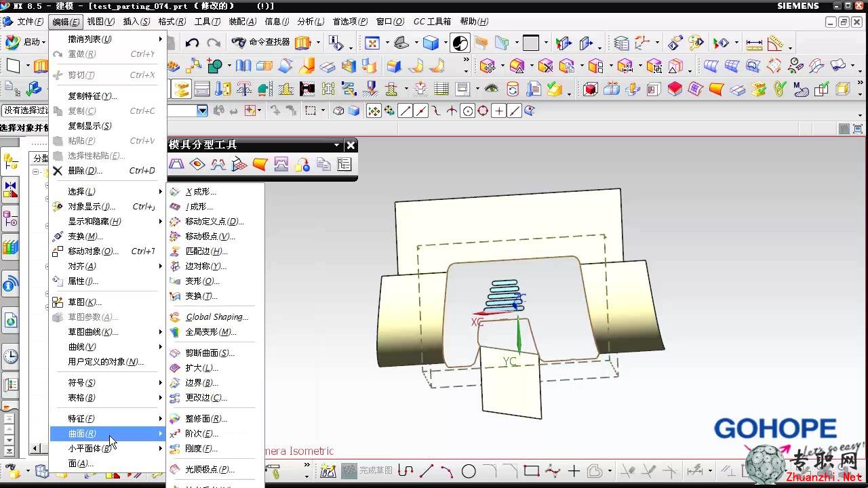This screenshot has width=868, height=488.
Task: Close the 模具分型工具 toolbar
Action: tap(351, 145)
